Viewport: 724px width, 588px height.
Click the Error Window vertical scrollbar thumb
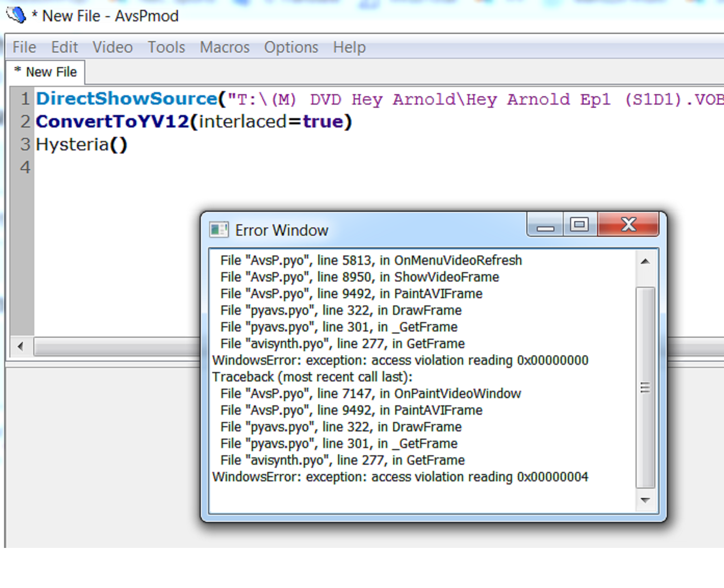coord(645,387)
